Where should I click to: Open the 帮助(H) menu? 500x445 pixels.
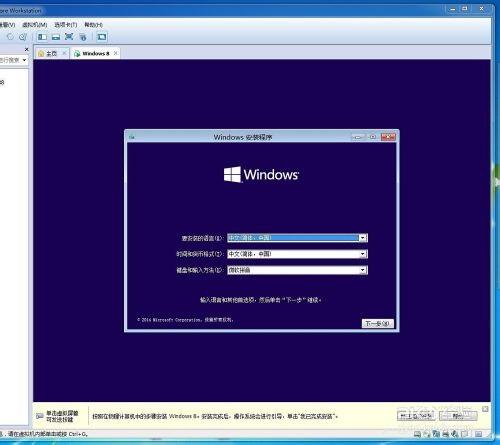[93, 25]
